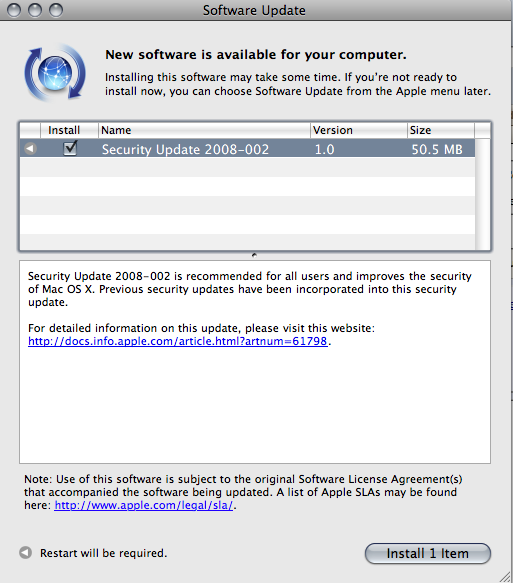Open the docs.info.apple.com article link
513x583 pixels.
[178, 341]
